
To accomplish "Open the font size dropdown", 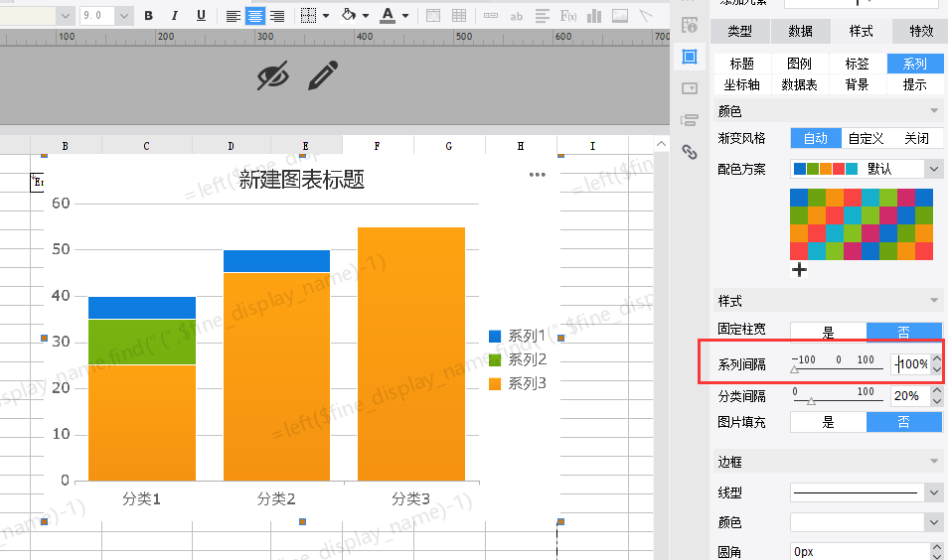I will [x=124, y=16].
